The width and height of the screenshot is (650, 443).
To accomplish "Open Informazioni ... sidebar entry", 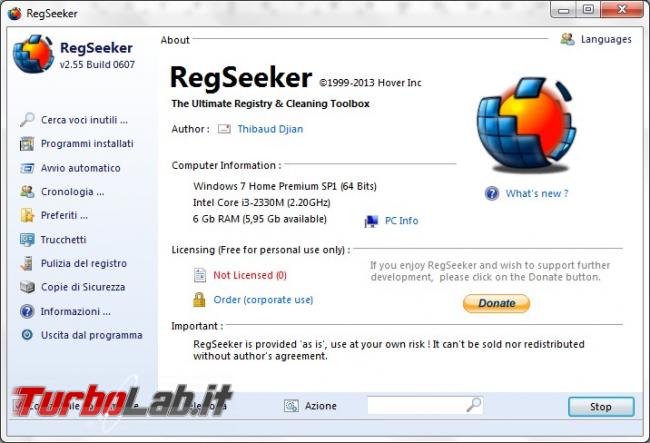I will coord(75,311).
